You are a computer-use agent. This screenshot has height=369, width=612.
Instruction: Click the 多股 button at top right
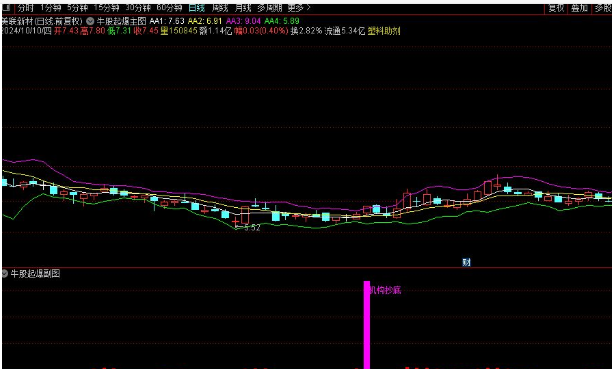603,8
